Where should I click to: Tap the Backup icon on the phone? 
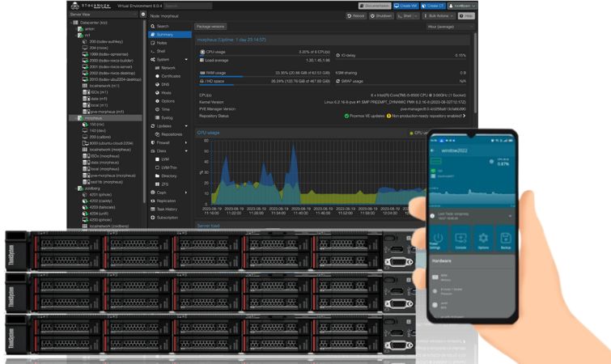(x=506, y=240)
